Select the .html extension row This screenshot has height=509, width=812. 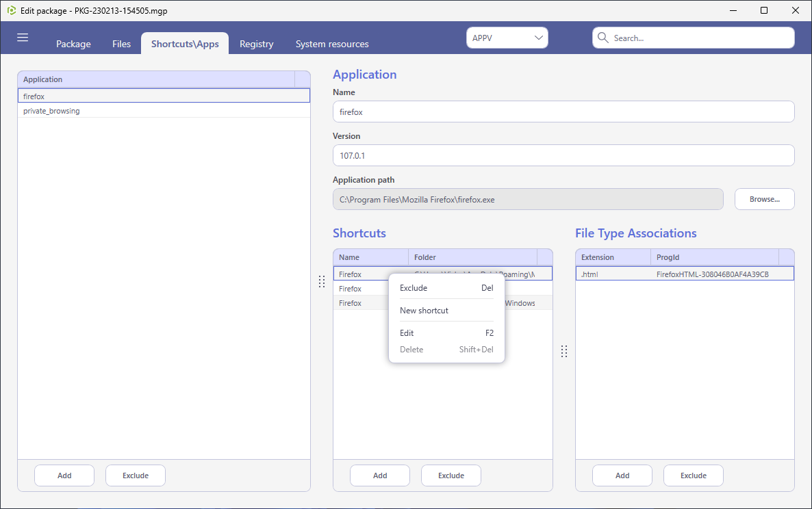pos(685,274)
